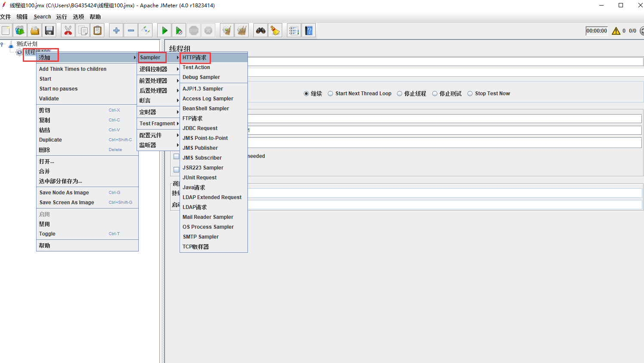Collapse the 测试计划 tree node

pos(3,44)
